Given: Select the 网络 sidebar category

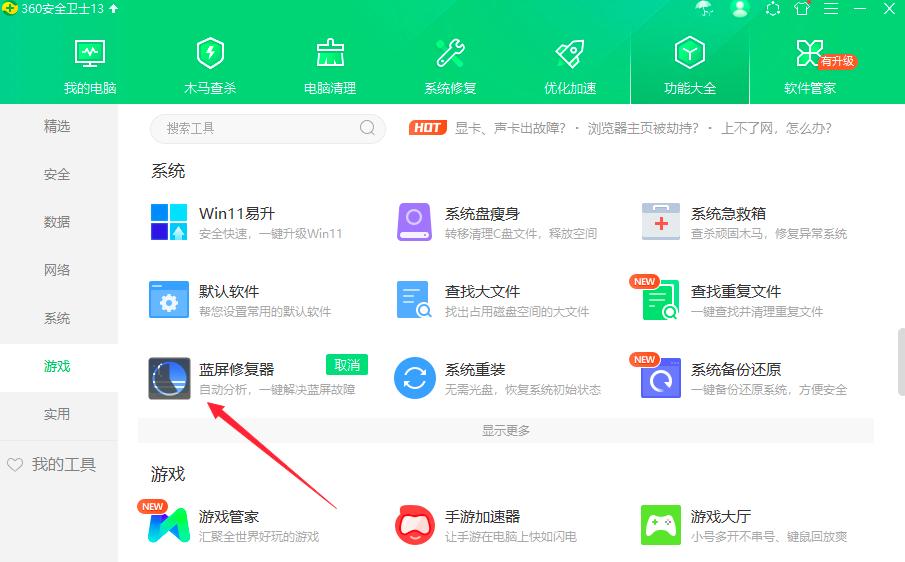Looking at the screenshot, I should [57, 270].
